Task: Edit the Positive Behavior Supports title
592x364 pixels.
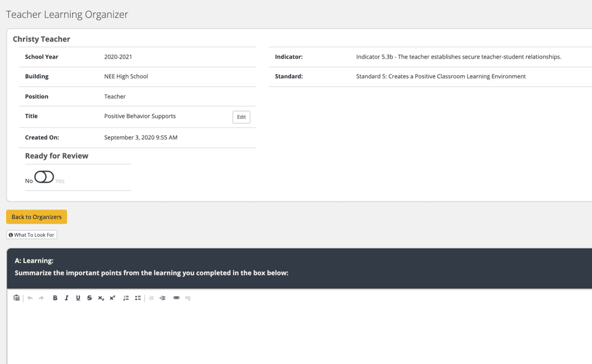Action: [241, 117]
